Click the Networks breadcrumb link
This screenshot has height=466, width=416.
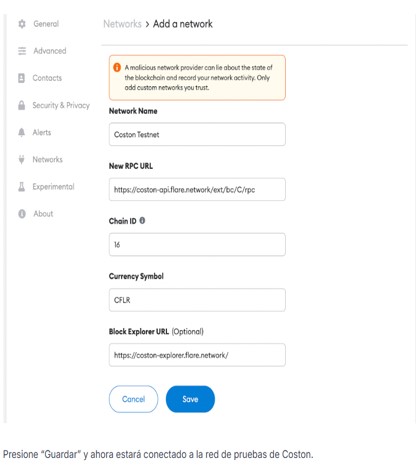coord(122,24)
